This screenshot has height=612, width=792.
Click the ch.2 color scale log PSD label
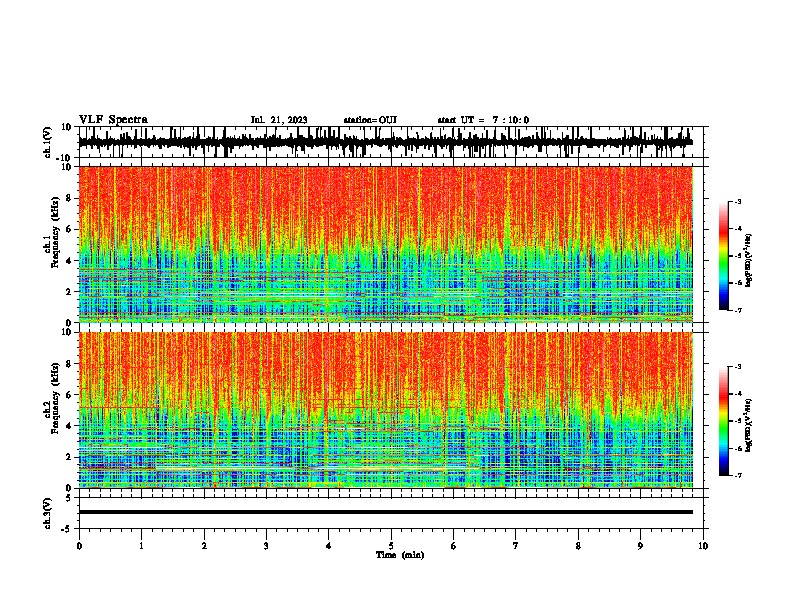(749, 426)
